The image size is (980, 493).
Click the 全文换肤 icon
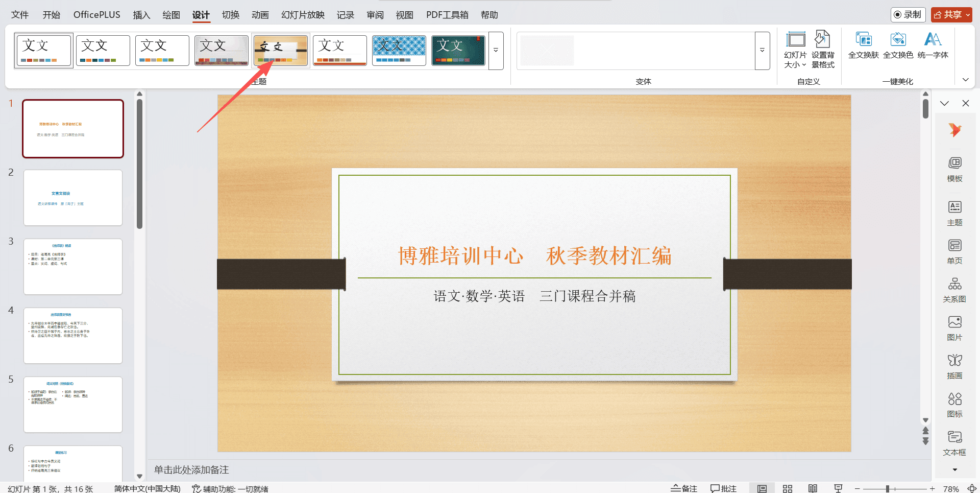[x=864, y=45]
